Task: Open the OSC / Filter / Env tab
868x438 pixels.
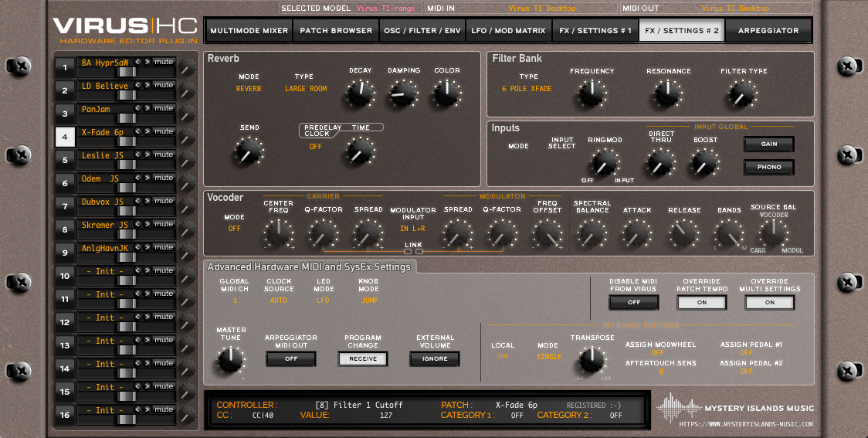Action: [422, 30]
